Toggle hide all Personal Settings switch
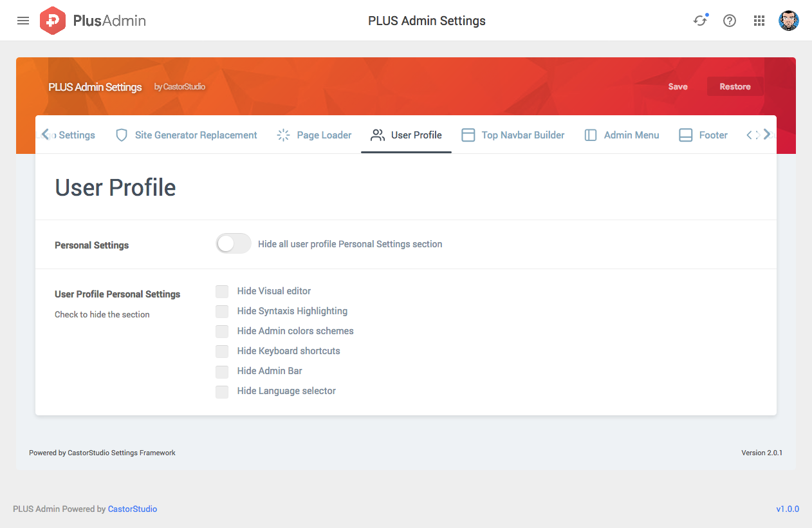Image resolution: width=812 pixels, height=528 pixels. [233, 244]
